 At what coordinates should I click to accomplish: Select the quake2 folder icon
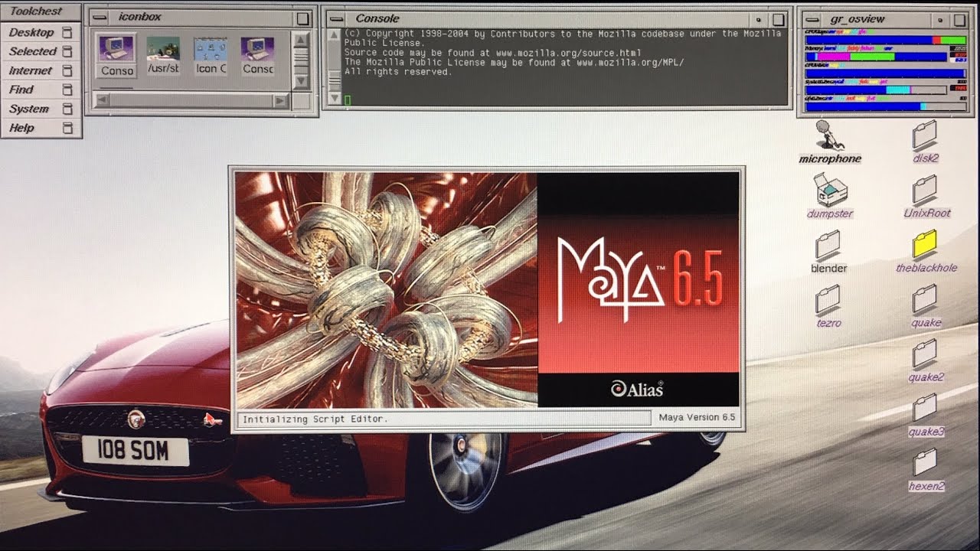point(926,360)
